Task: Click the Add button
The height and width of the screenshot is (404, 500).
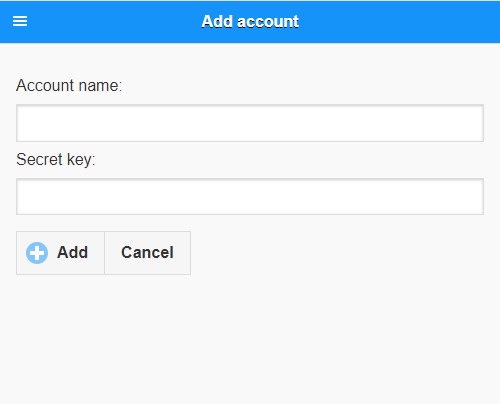Action: [60, 253]
